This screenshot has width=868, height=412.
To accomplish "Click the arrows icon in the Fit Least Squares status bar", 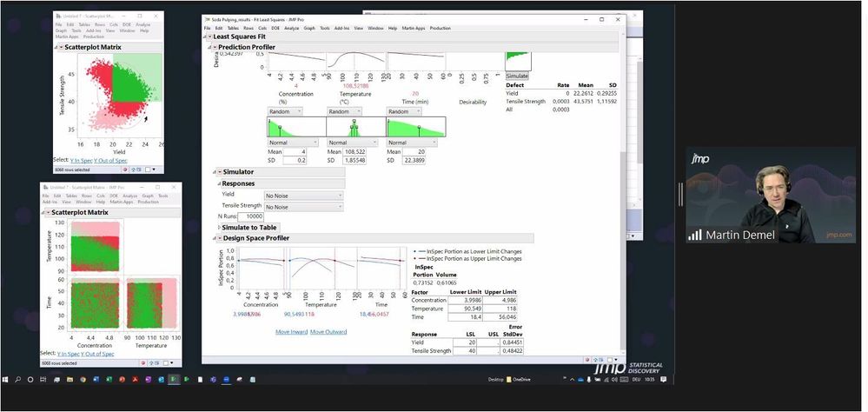I will pyautogui.click(x=596, y=359).
